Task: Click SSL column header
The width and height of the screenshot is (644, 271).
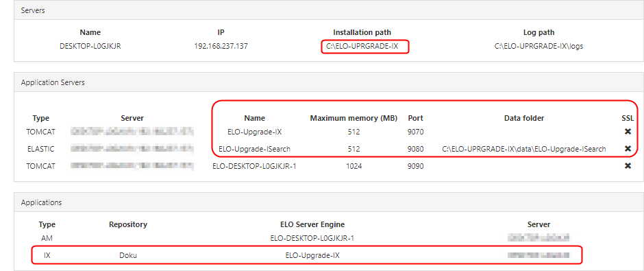Action: 628,118
